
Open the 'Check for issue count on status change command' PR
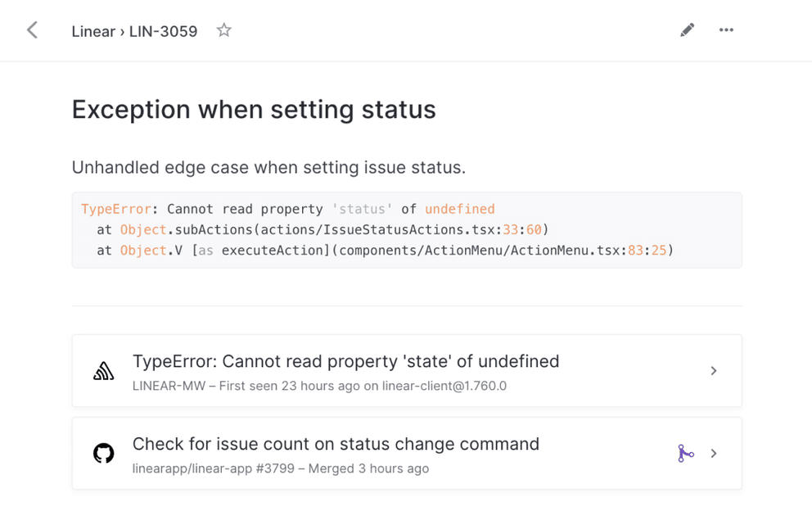click(335, 444)
